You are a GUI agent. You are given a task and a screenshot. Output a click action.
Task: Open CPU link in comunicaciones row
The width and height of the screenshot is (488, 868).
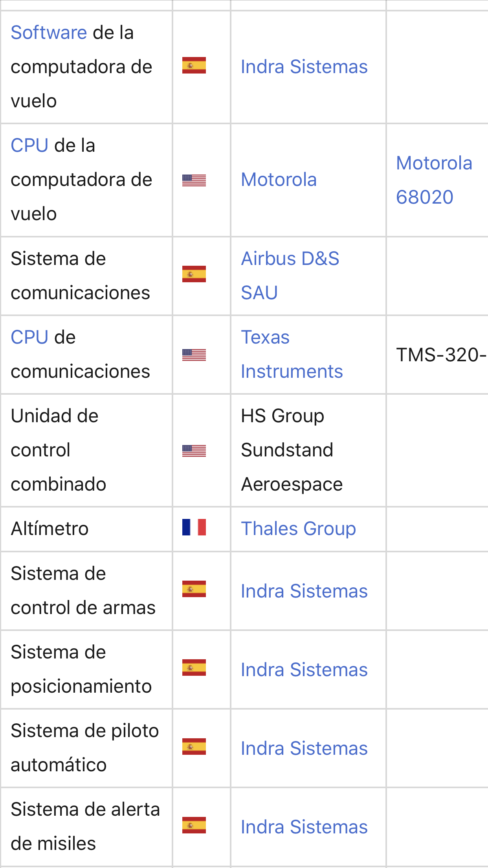click(x=29, y=337)
